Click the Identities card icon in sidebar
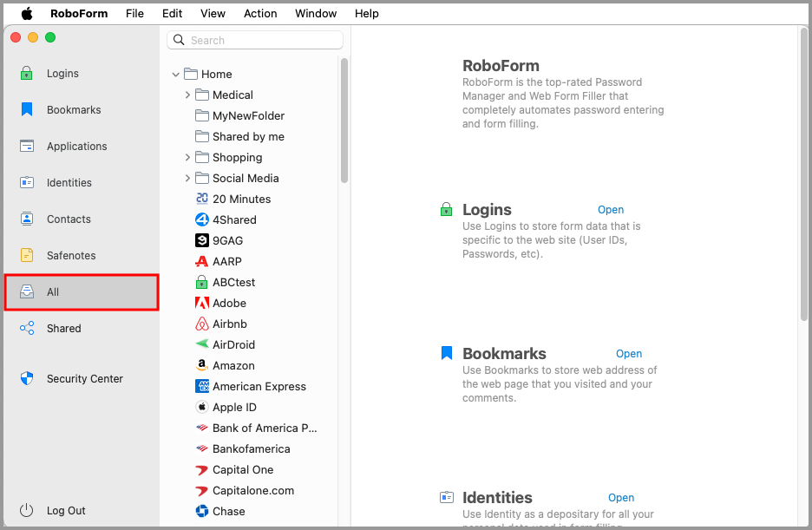The image size is (812, 530). [26, 182]
